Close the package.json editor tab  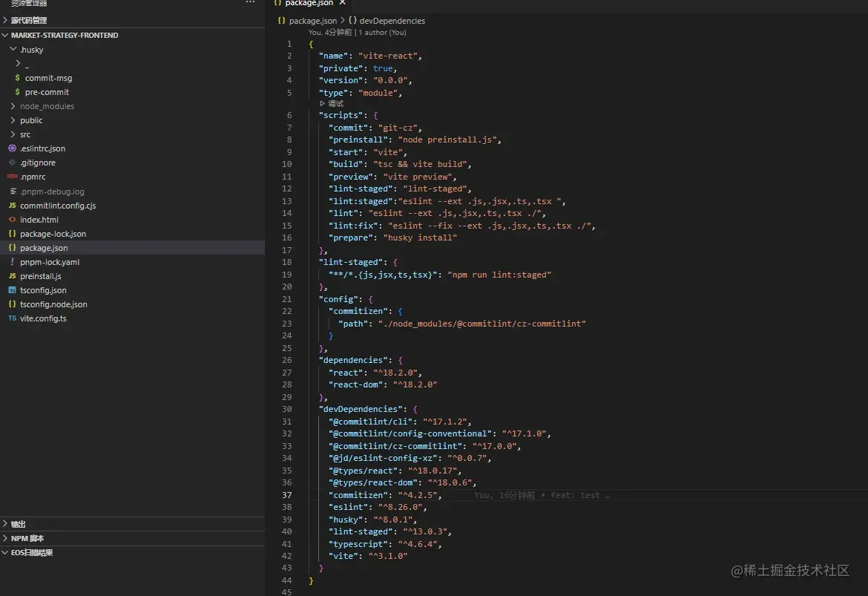(342, 3)
